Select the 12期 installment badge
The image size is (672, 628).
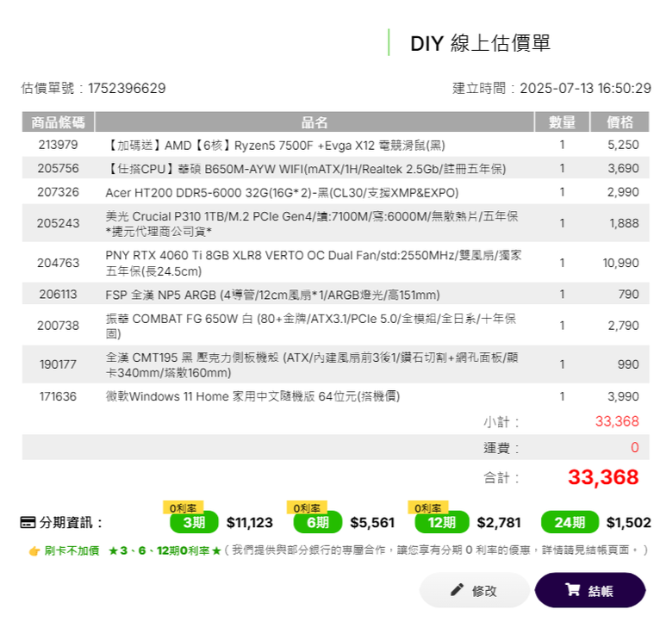(442, 522)
